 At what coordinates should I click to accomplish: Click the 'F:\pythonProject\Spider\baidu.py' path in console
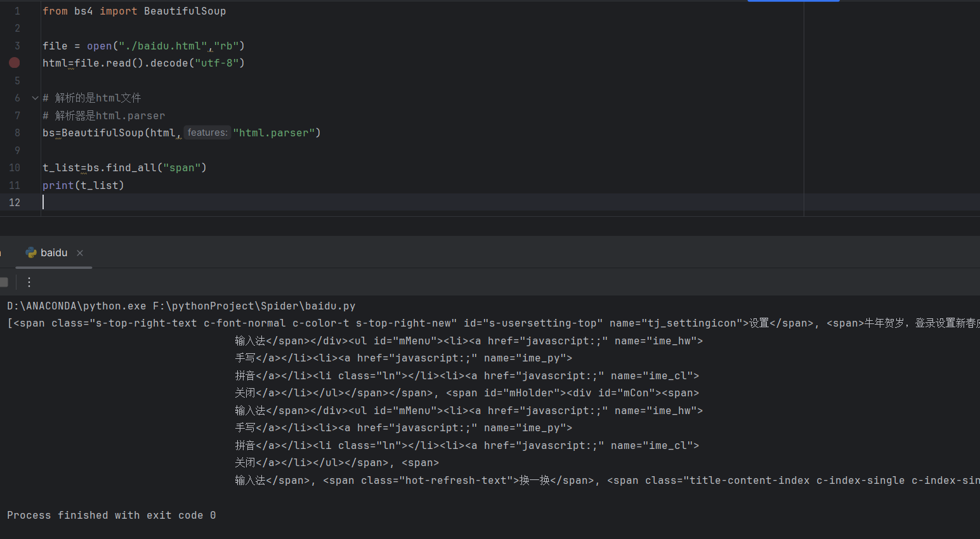254,306
